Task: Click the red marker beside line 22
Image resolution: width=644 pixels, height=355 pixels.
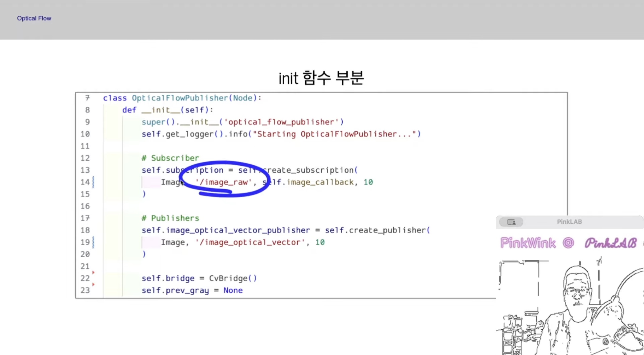Action: (x=93, y=272)
